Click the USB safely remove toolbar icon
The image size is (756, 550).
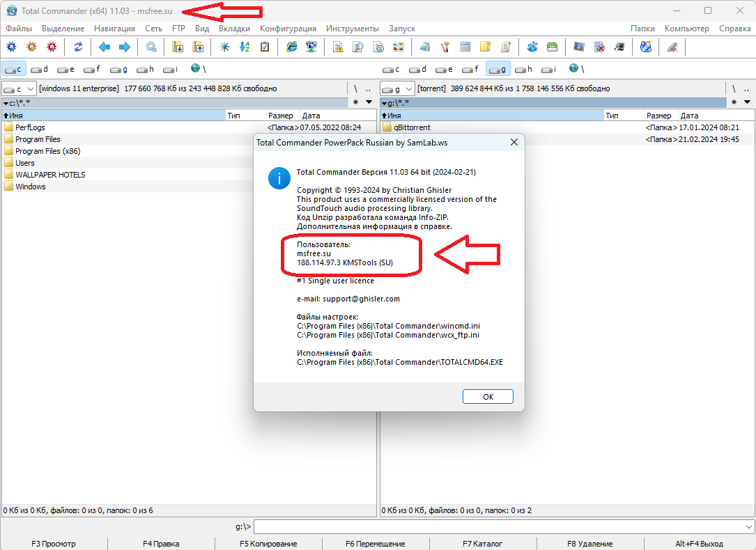pyautogui.click(x=672, y=47)
